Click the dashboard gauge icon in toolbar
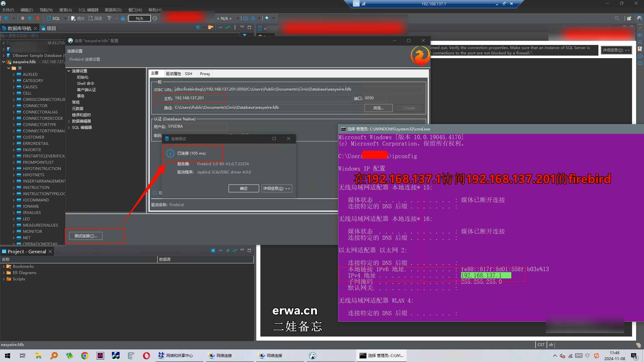This screenshot has width=644, height=362. pyautogui.click(x=246, y=18)
